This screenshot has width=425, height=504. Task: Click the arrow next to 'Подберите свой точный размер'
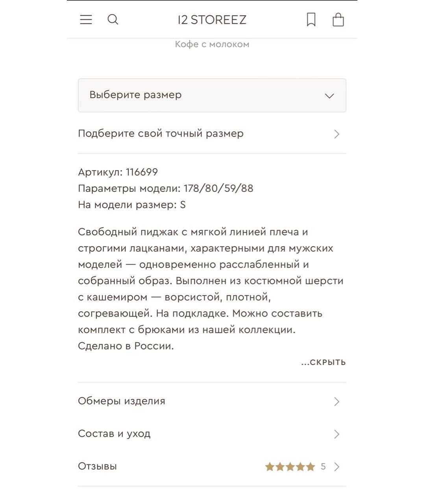(337, 134)
